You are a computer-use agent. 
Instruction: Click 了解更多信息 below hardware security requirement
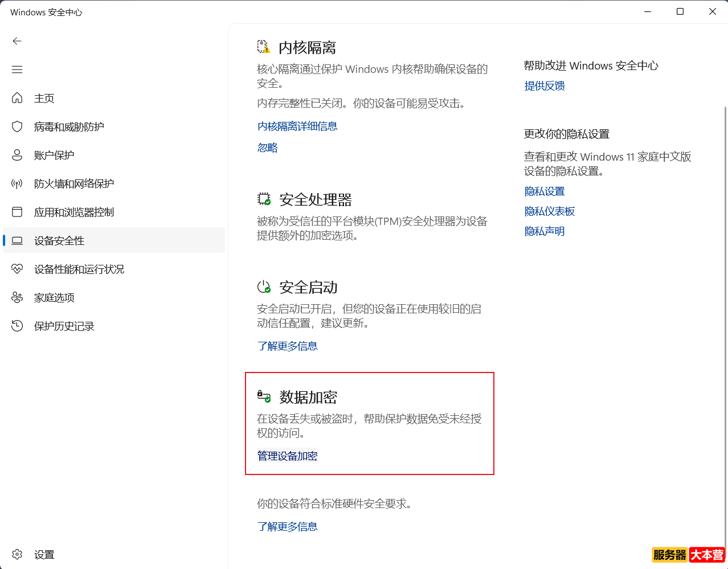tap(288, 527)
